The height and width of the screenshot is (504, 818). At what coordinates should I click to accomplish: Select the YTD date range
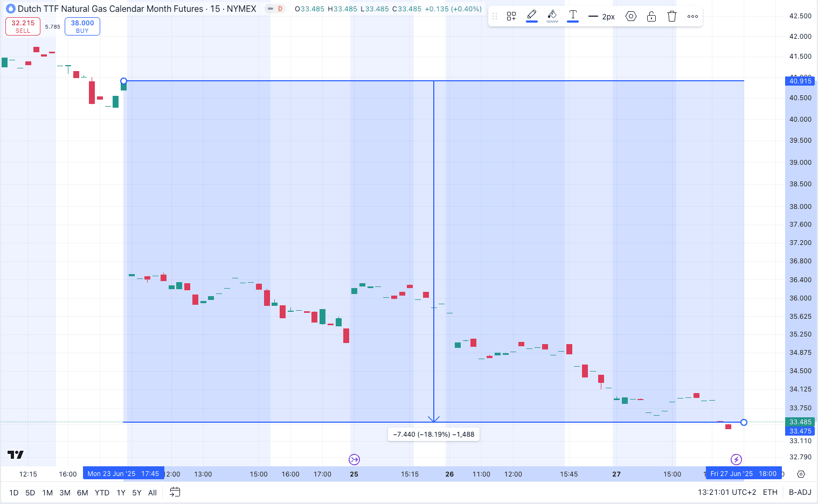coord(102,493)
